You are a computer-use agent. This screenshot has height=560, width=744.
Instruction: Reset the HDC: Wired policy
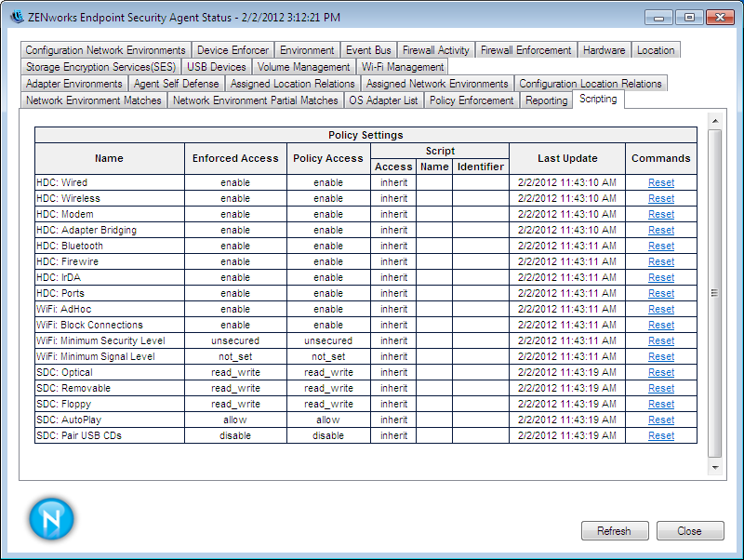click(661, 182)
